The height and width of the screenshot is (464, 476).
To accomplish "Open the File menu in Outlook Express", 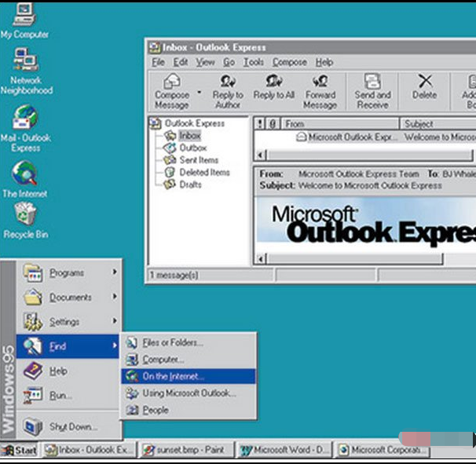I will tap(158, 62).
